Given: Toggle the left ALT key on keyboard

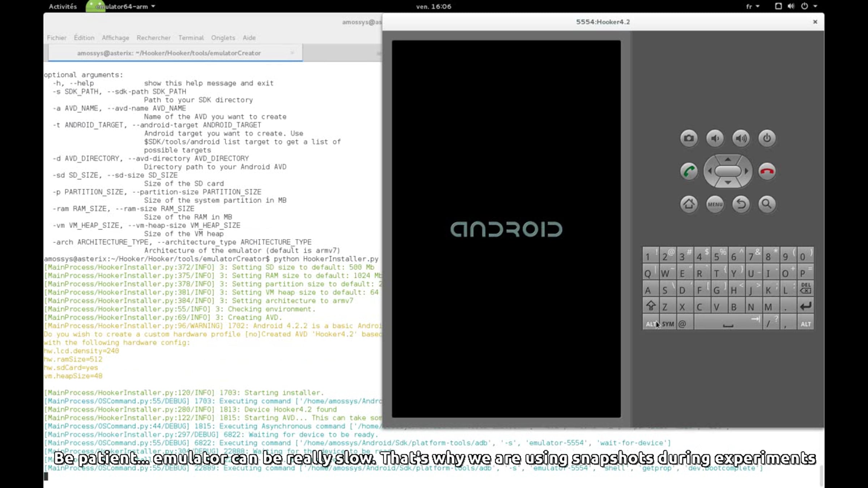Looking at the screenshot, I should click(x=651, y=324).
